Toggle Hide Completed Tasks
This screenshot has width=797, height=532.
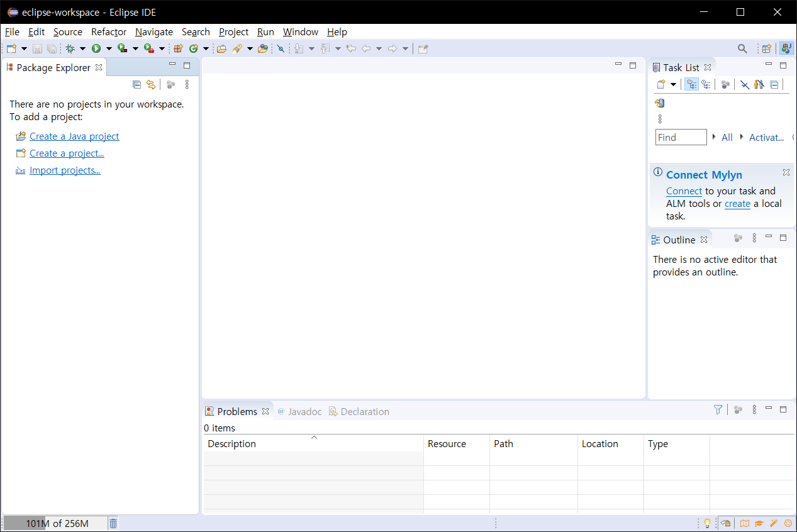coord(745,84)
